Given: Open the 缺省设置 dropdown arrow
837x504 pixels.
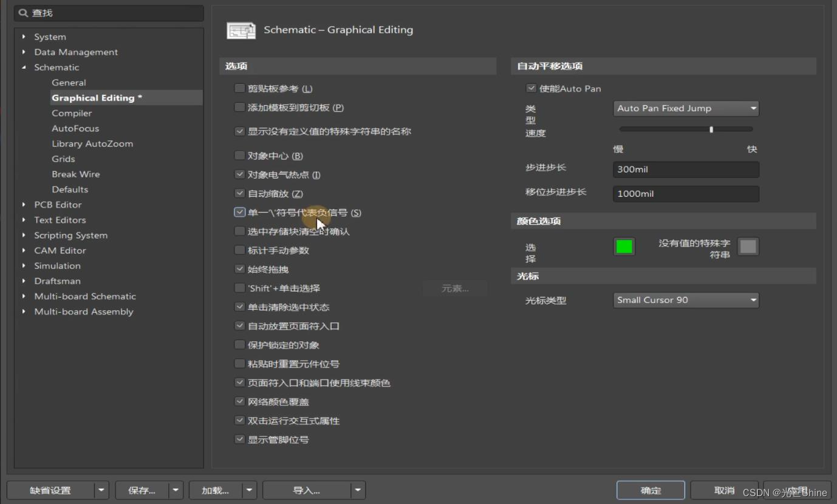Looking at the screenshot, I should (101, 490).
